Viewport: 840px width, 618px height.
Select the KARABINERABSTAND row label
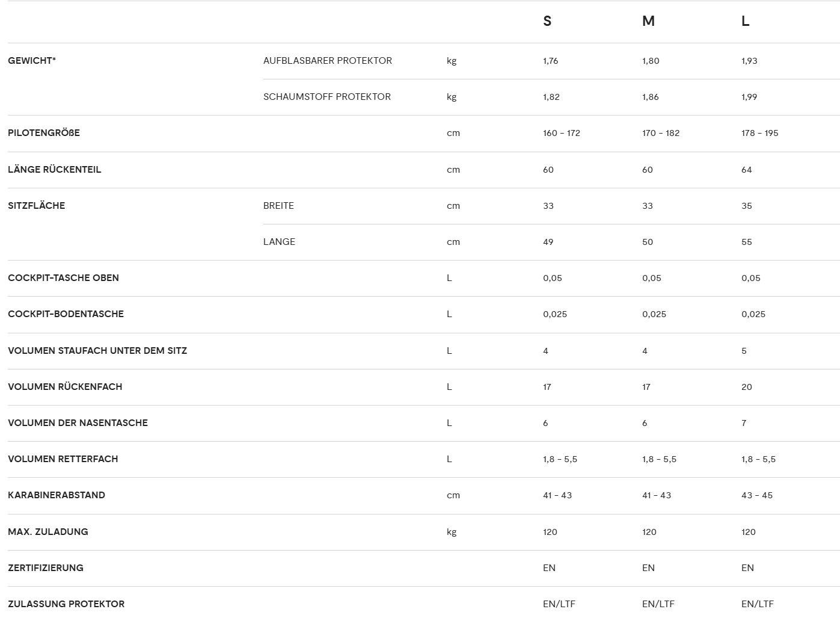pos(57,495)
